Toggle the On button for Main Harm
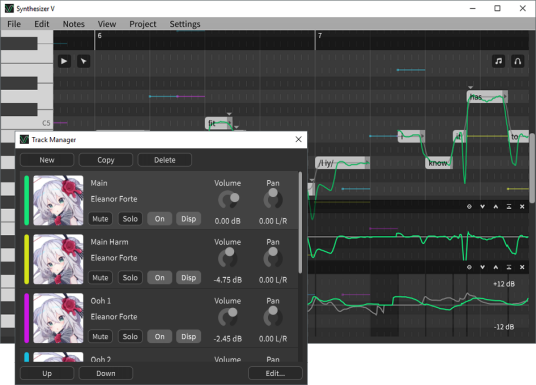Viewport: 536px width, 385px height. 160,278
